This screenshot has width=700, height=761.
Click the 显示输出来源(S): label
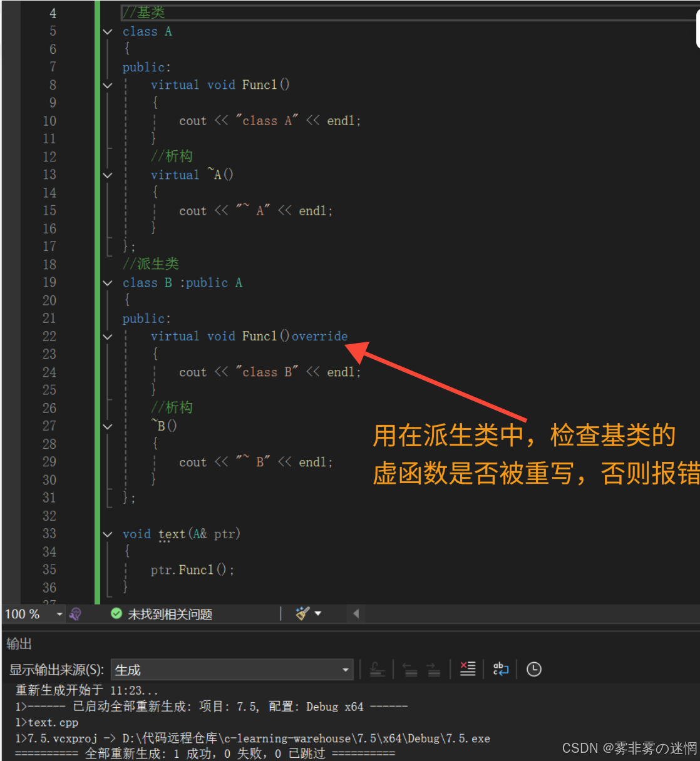[56, 670]
